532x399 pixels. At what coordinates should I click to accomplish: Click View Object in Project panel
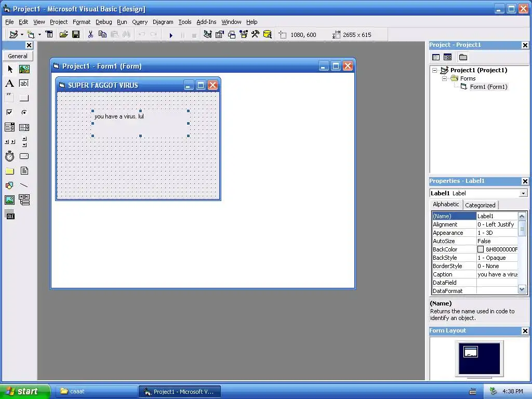coord(447,57)
